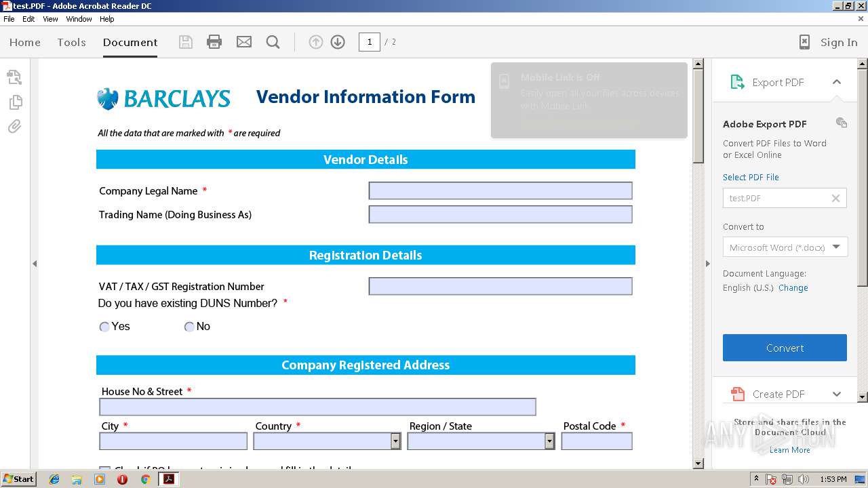This screenshot has width=868, height=488.
Task: Click the Export PDF tool icon
Action: coord(737,82)
